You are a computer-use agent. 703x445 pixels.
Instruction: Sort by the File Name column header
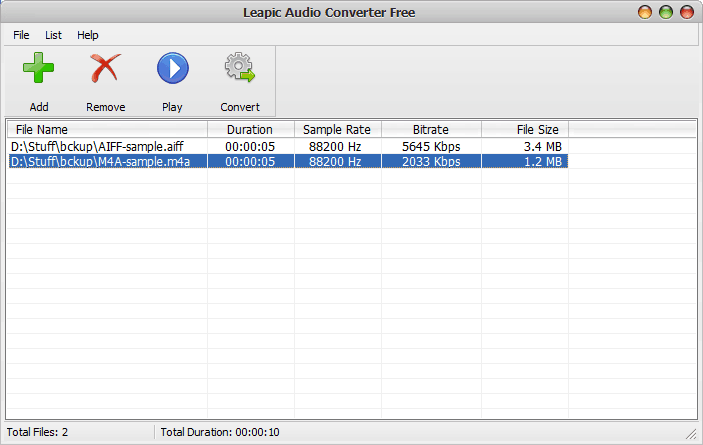coord(107,130)
